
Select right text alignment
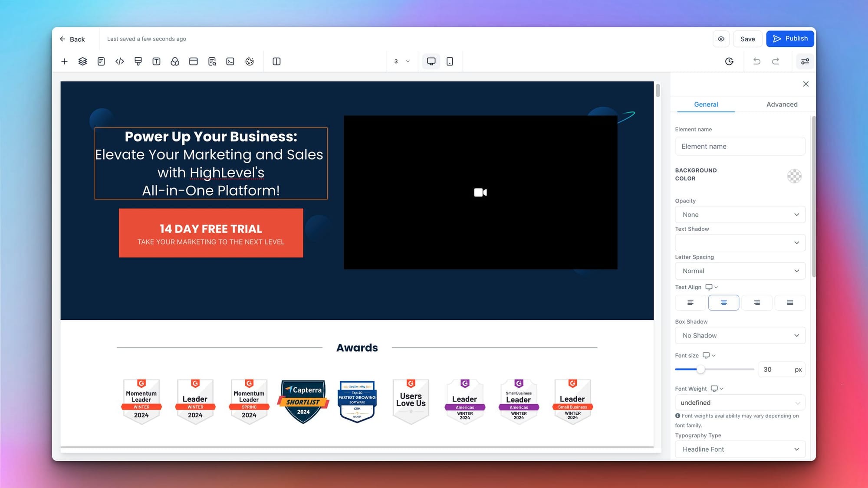coord(756,303)
